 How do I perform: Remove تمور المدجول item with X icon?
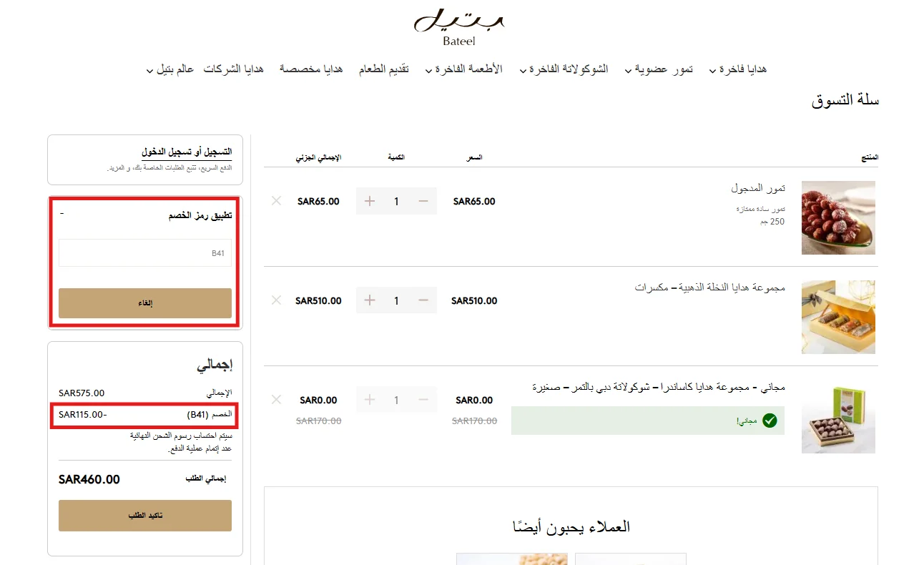coord(276,201)
